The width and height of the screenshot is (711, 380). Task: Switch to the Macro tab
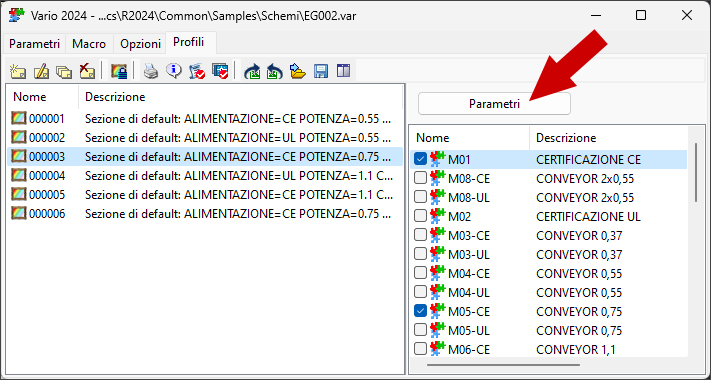pyautogui.click(x=89, y=44)
